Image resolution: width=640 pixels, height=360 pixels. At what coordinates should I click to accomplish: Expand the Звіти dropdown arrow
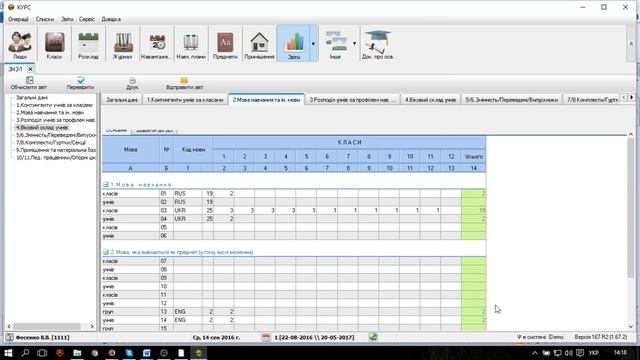pyautogui.click(x=313, y=44)
